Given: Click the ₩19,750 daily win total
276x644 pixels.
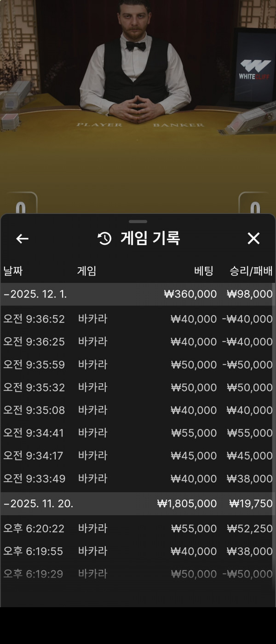Looking at the screenshot, I should pos(251,504).
